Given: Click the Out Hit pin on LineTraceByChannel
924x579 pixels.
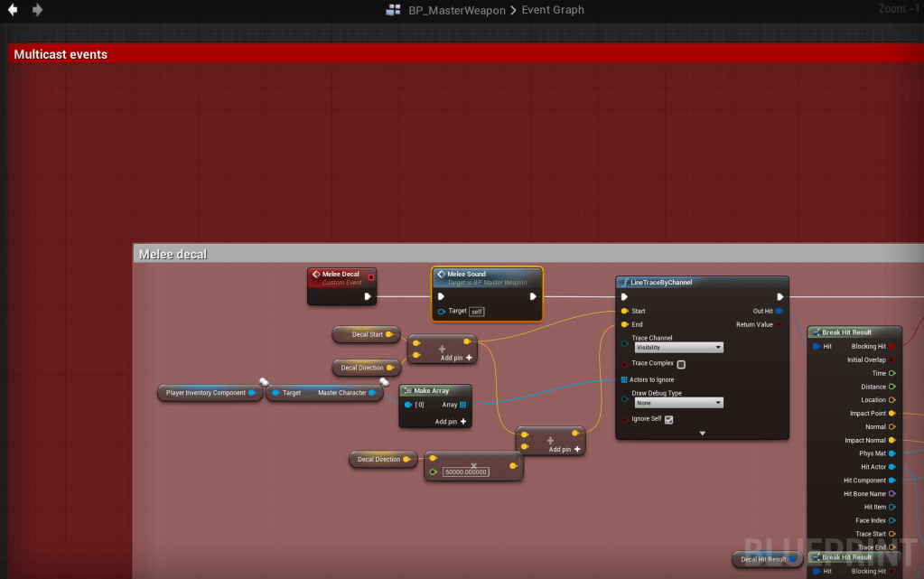Looking at the screenshot, I should 779,311.
